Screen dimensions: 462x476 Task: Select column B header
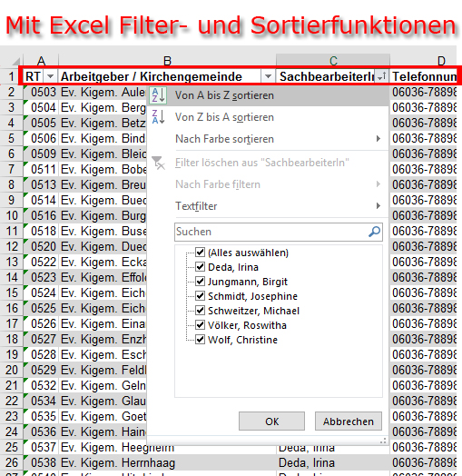pos(167,61)
